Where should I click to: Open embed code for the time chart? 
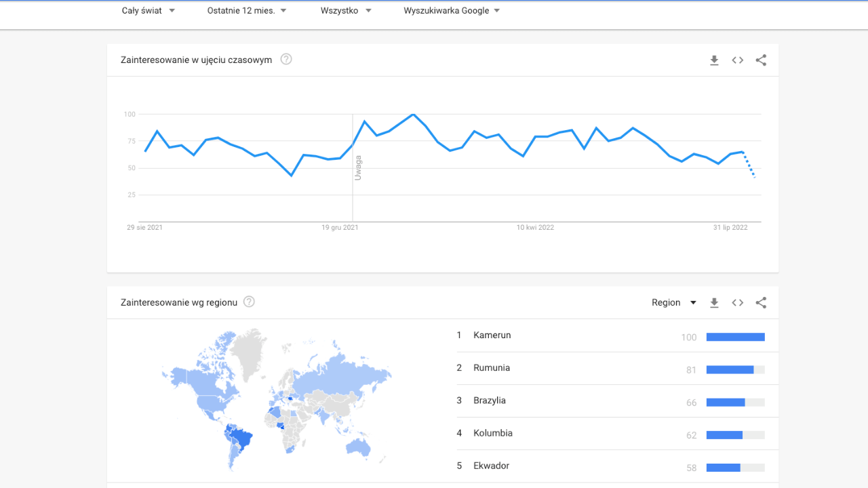coord(738,60)
